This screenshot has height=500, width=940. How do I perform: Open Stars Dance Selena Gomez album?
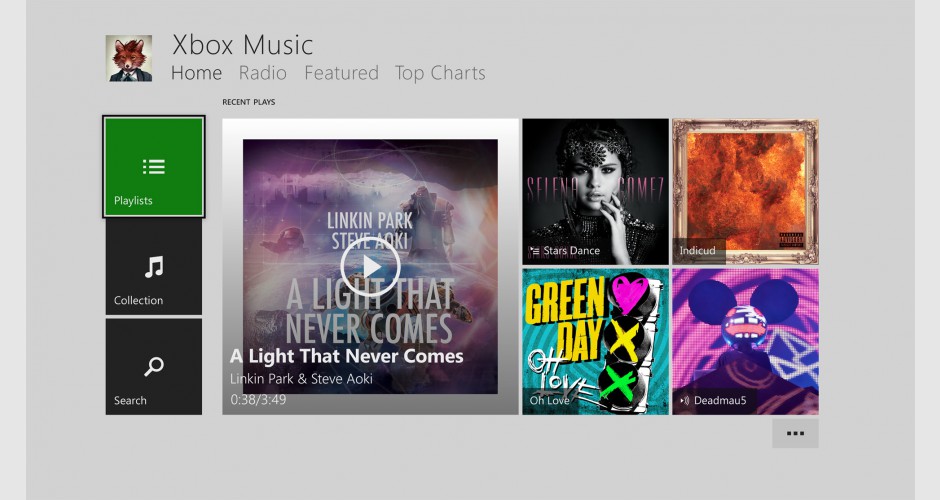pos(595,191)
